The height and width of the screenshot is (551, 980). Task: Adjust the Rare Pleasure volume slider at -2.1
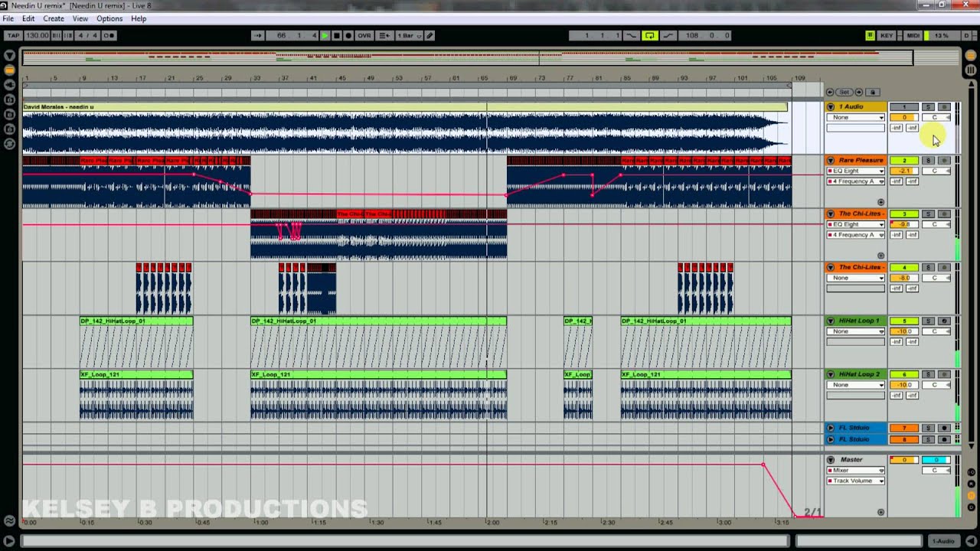(904, 171)
